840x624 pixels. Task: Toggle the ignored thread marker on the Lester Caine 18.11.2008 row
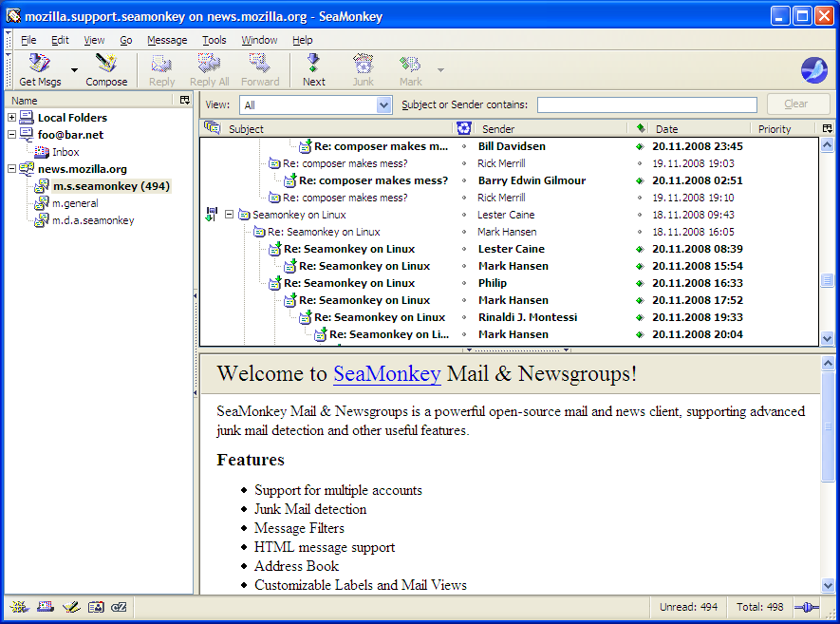pyautogui.click(x=211, y=215)
